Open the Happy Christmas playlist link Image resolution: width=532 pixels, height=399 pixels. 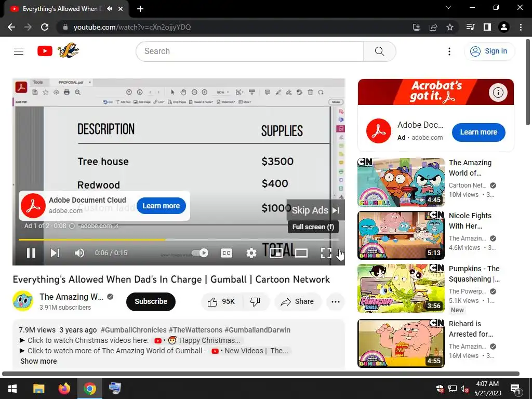coord(198,340)
